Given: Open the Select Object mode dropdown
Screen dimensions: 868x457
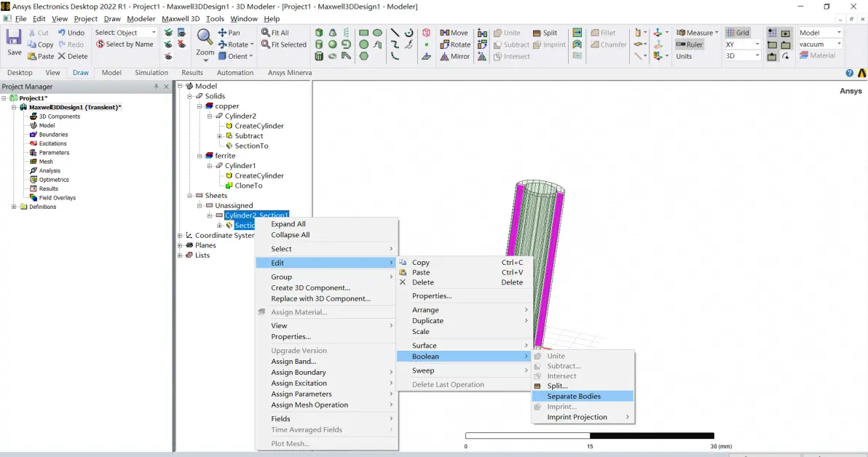Looking at the screenshot, I should (154, 33).
